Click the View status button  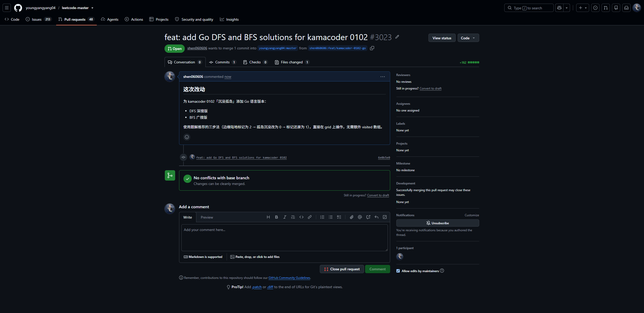tap(442, 38)
